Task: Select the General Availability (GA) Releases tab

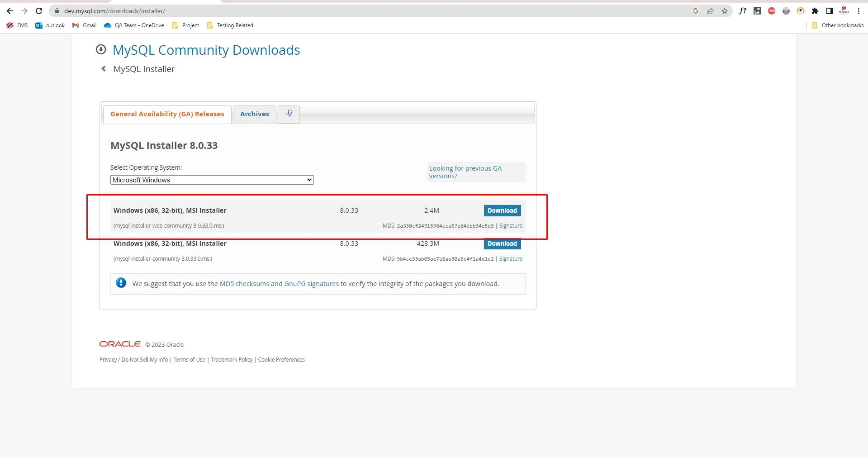Action: (167, 114)
